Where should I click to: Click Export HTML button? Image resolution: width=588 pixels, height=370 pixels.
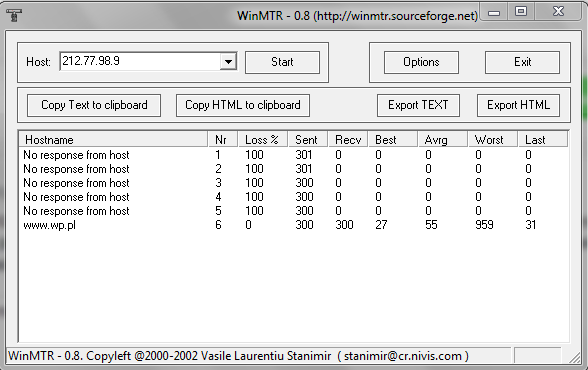point(518,105)
